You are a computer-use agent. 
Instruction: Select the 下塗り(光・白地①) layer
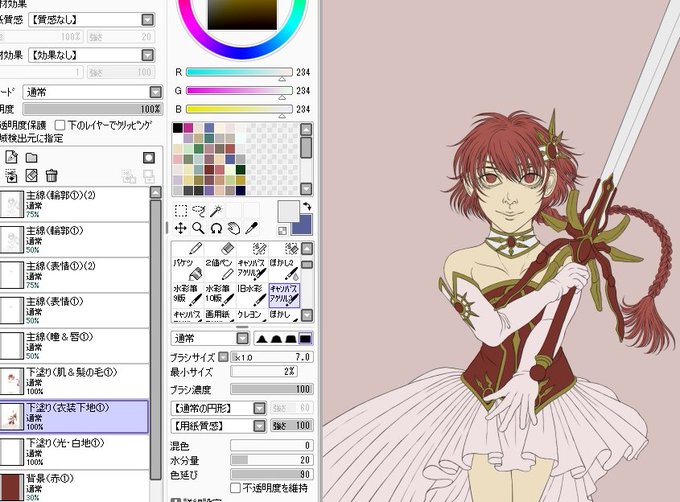coord(74,452)
